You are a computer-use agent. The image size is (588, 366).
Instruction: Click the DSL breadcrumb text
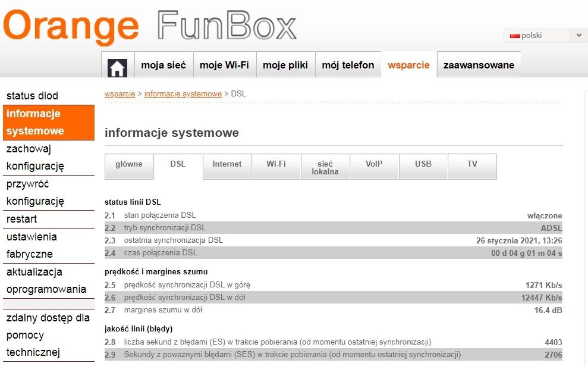coord(238,94)
